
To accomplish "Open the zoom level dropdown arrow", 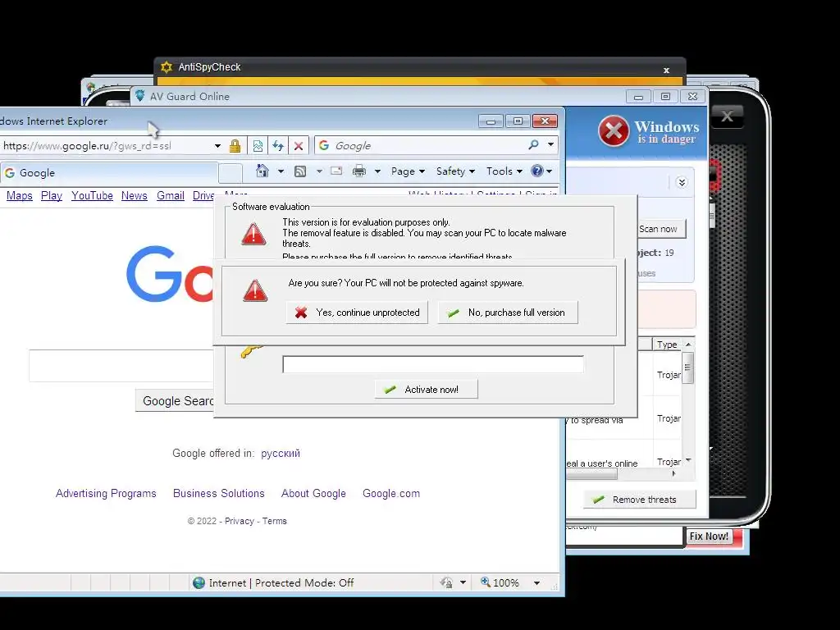I will click(536, 583).
